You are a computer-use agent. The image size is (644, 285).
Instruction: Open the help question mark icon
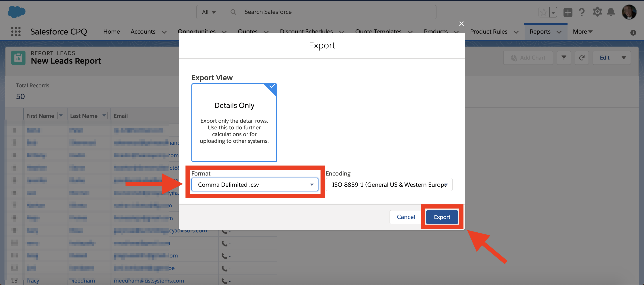click(x=582, y=12)
